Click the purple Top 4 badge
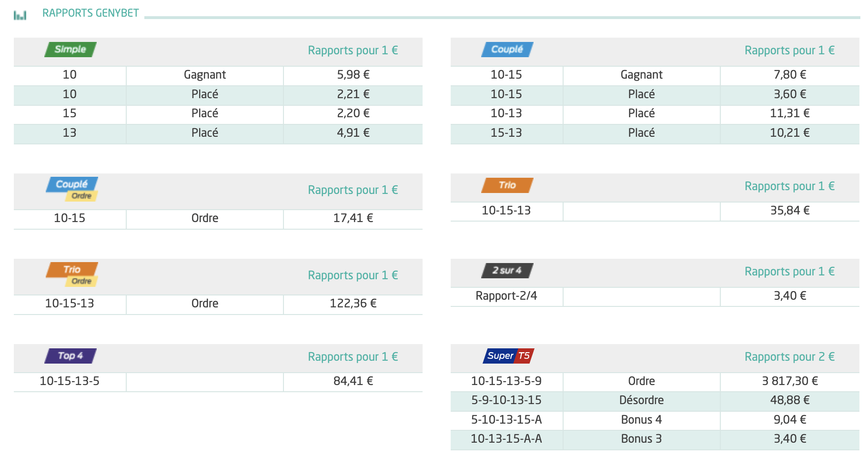The width and height of the screenshot is (868, 467). click(x=71, y=356)
